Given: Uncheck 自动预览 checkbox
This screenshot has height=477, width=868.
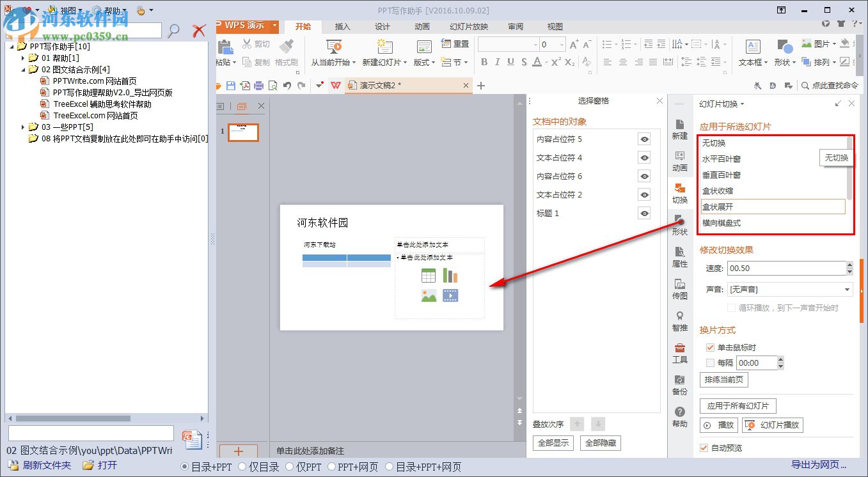Looking at the screenshot, I should point(704,448).
